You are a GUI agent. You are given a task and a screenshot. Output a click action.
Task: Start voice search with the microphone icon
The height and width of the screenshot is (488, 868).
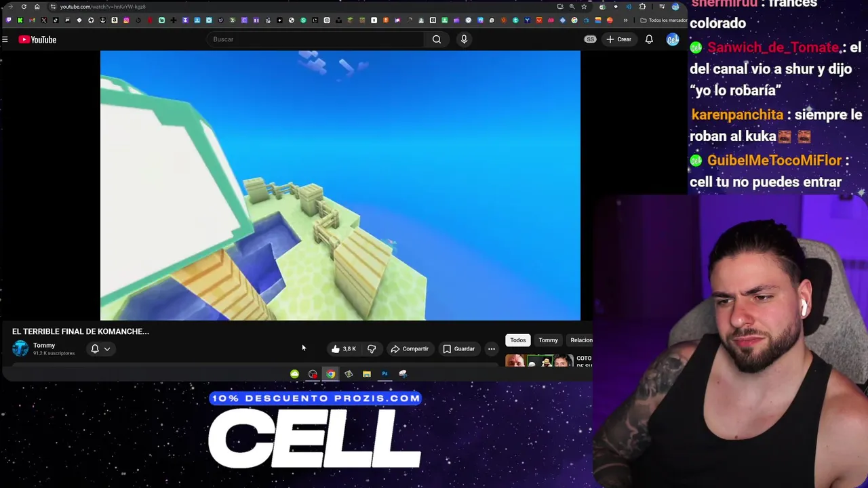point(464,39)
